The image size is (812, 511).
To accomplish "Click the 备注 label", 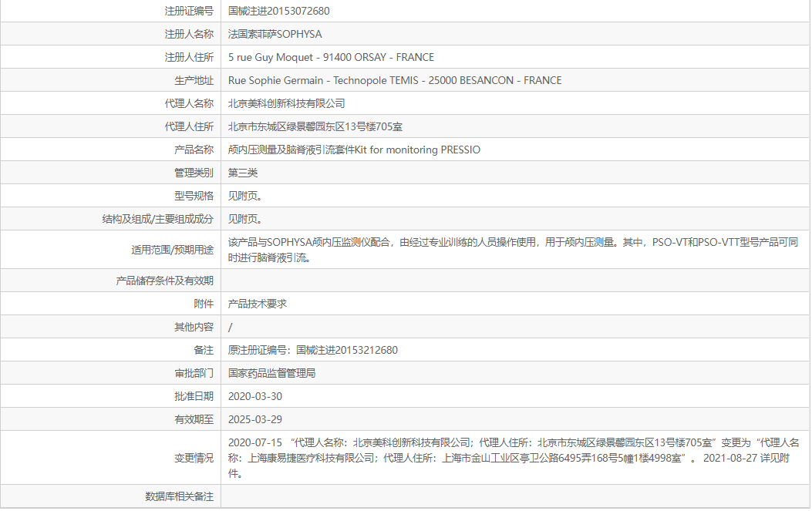I will click(204, 350).
